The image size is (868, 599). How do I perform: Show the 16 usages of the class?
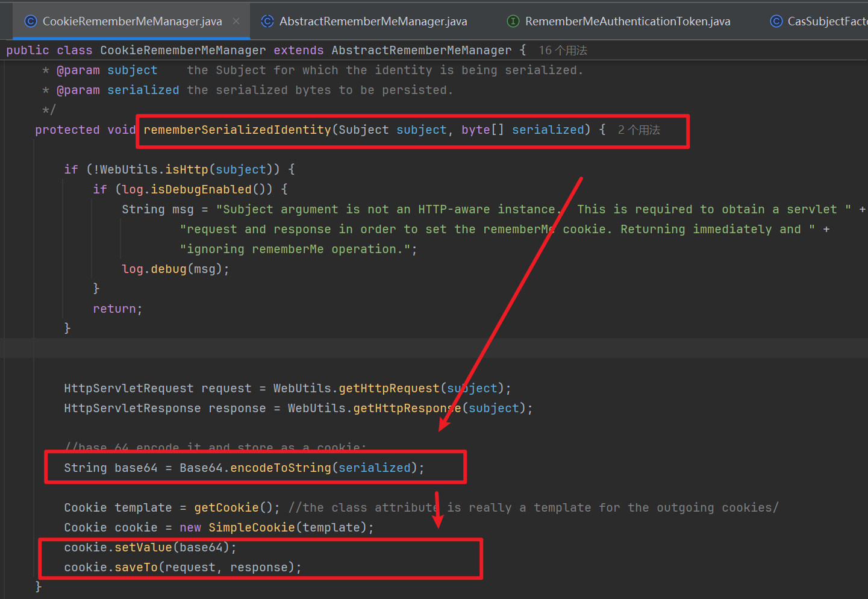pos(563,51)
